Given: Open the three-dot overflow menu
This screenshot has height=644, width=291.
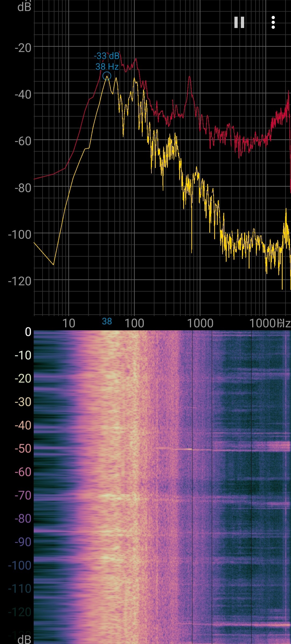Looking at the screenshot, I should click(273, 22).
